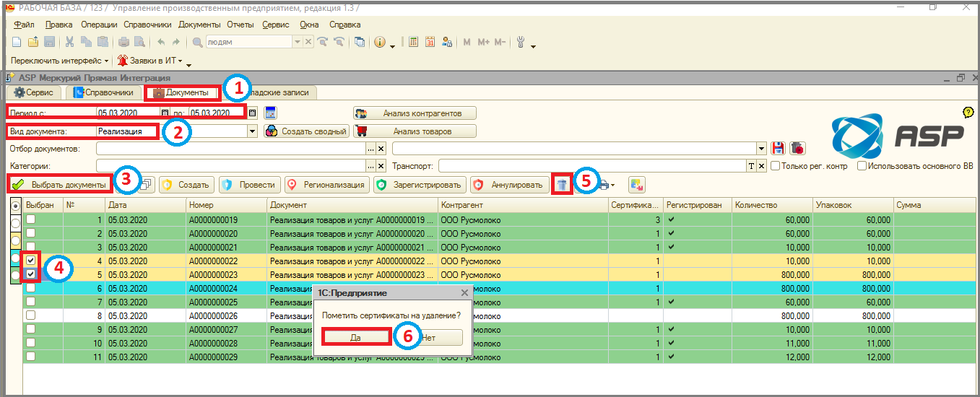
Task: Expand the Переключить интерфейс dropdown
Action: coord(106,61)
